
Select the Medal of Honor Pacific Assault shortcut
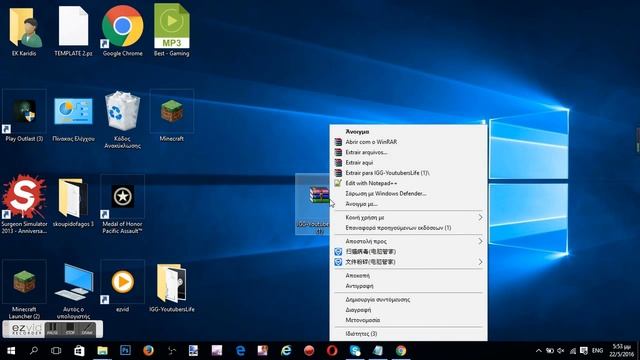(x=122, y=204)
